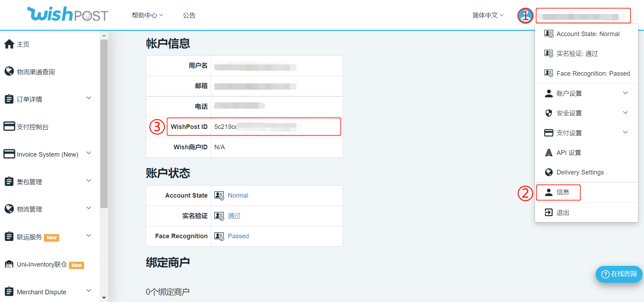Click the card icon for Invoice System
Viewport: 644px width, 302px height.
coord(9,154)
